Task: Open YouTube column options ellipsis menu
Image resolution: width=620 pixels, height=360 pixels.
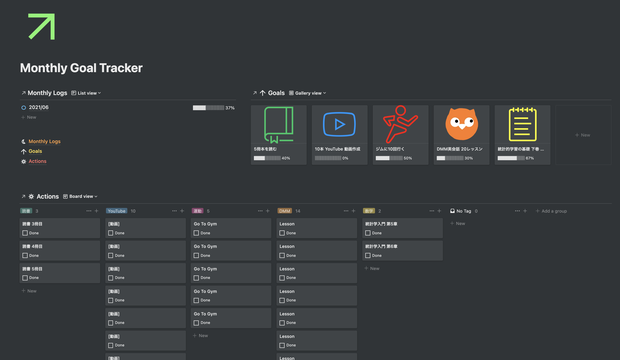Action: pos(174,211)
